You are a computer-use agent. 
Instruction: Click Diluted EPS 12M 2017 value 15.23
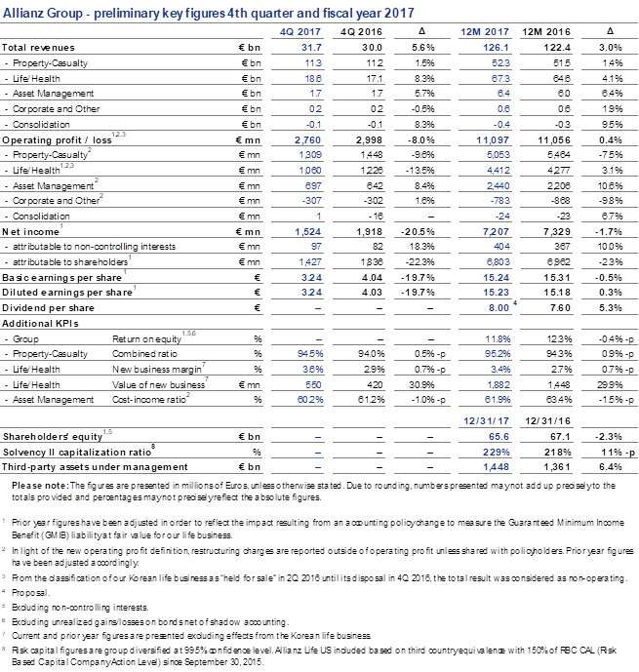click(496, 293)
